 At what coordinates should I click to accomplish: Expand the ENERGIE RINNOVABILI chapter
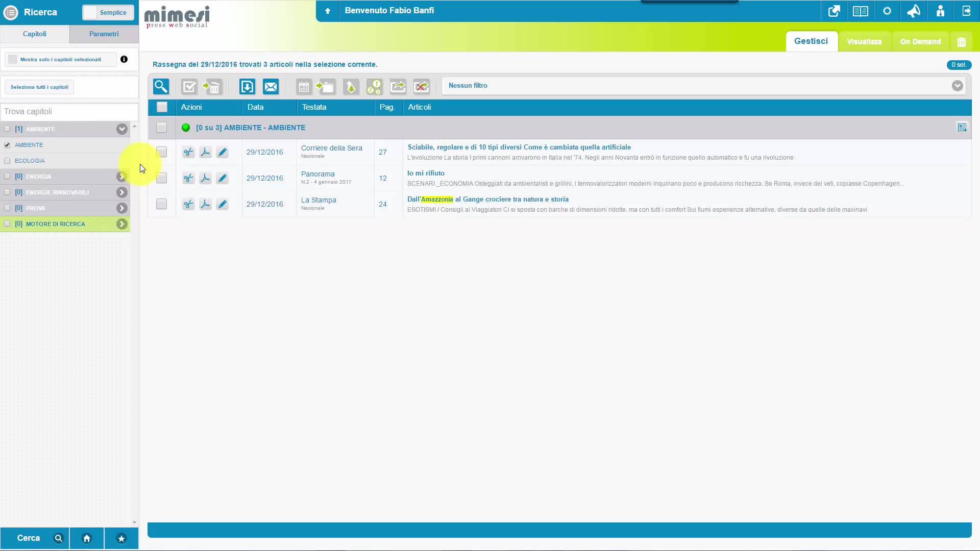point(121,192)
